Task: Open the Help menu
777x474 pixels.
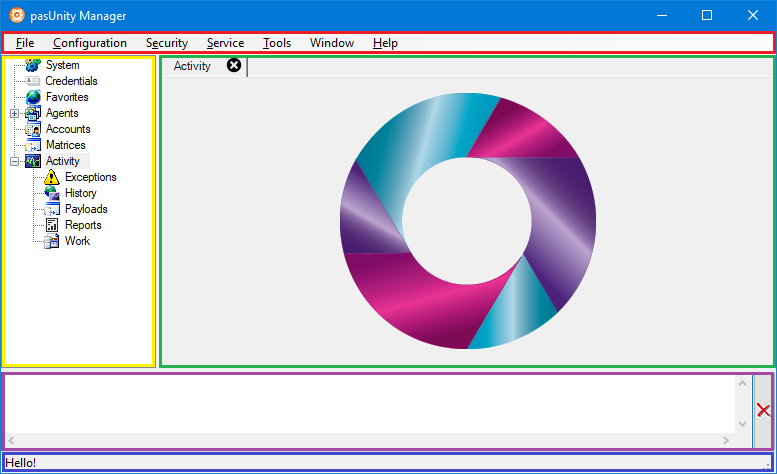Action: coord(386,43)
